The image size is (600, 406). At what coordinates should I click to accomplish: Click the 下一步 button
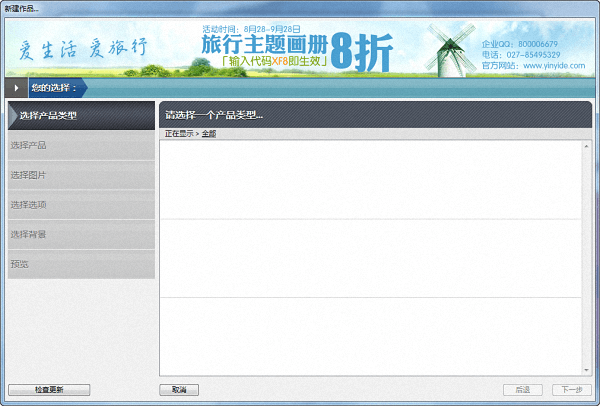point(571,390)
